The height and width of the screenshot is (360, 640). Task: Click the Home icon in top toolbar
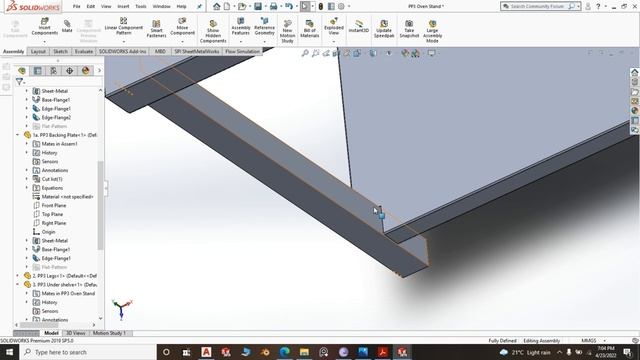point(217,6)
